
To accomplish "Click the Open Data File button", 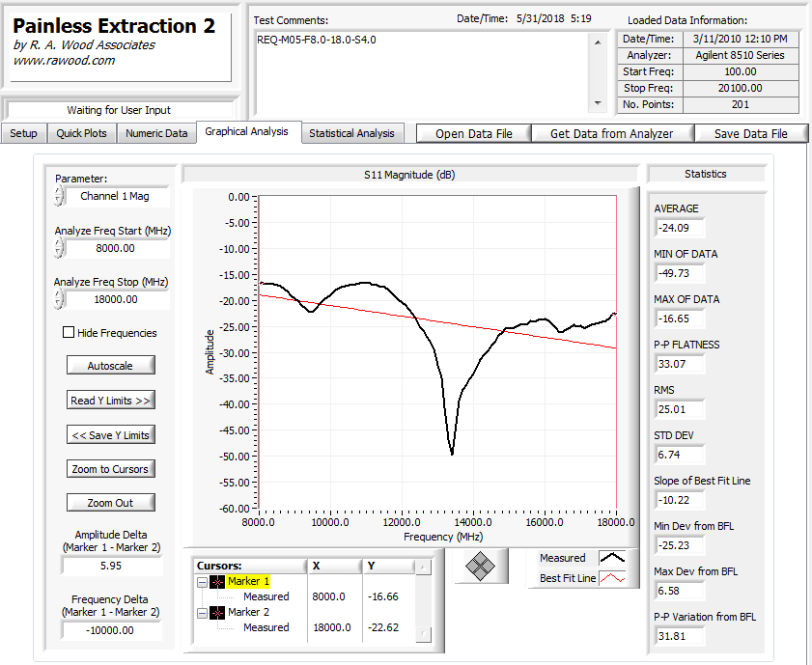I will tap(474, 133).
